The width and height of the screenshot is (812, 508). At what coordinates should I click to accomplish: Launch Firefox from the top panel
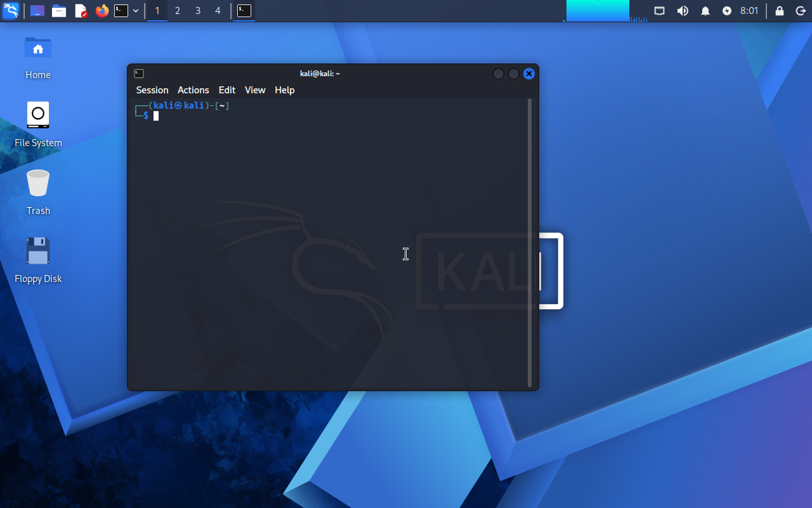[102, 11]
